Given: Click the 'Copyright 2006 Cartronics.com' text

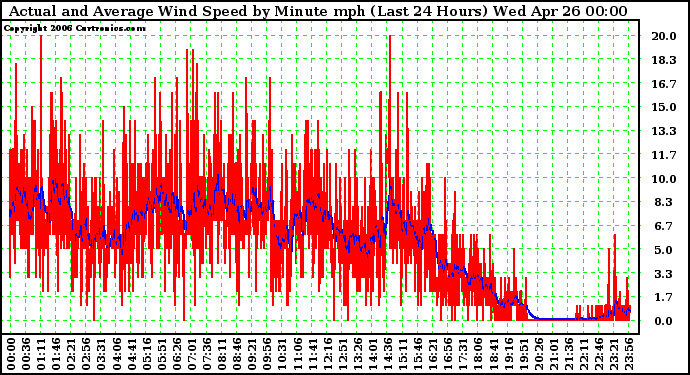Looking at the screenshot, I should coord(75,28).
